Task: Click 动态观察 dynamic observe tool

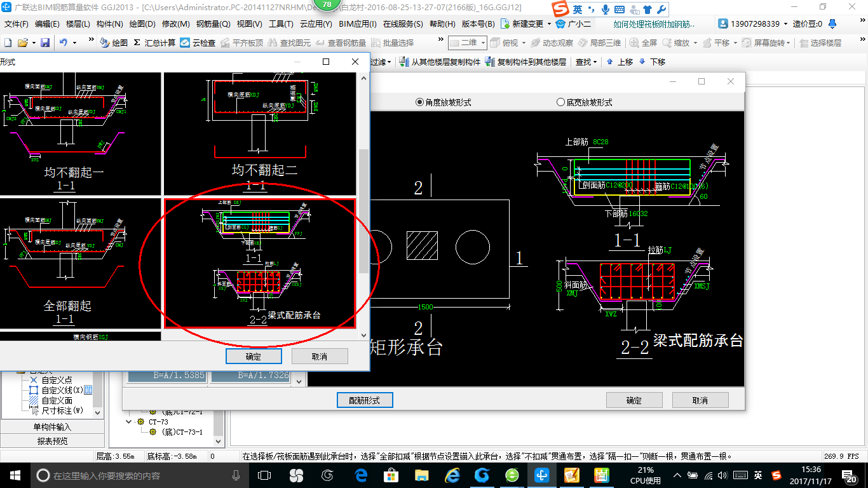Action: click(552, 43)
